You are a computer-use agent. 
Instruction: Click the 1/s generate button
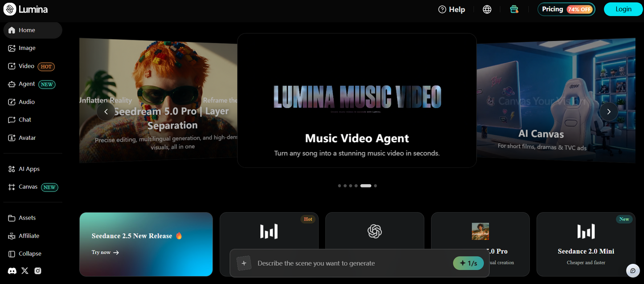click(x=468, y=263)
